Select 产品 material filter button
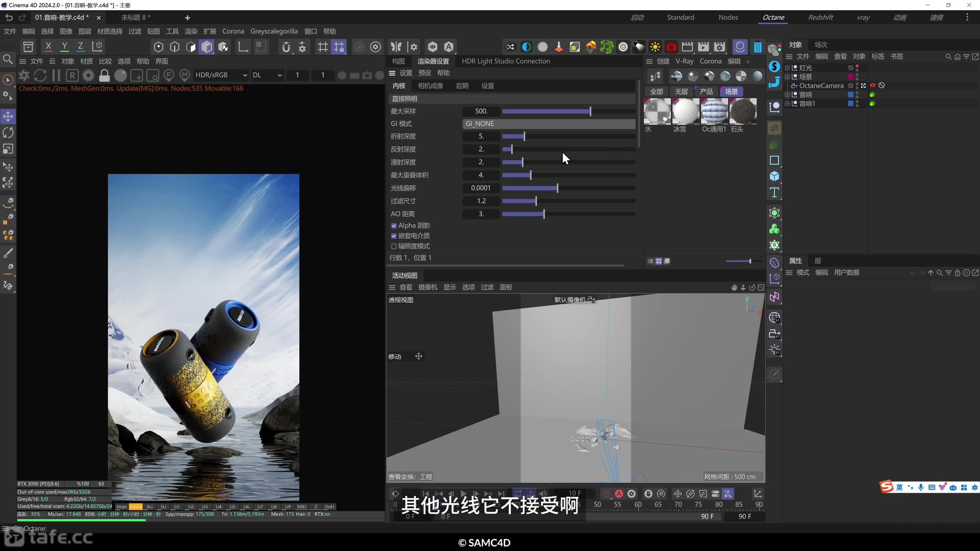The width and height of the screenshot is (980, 551). click(x=706, y=92)
